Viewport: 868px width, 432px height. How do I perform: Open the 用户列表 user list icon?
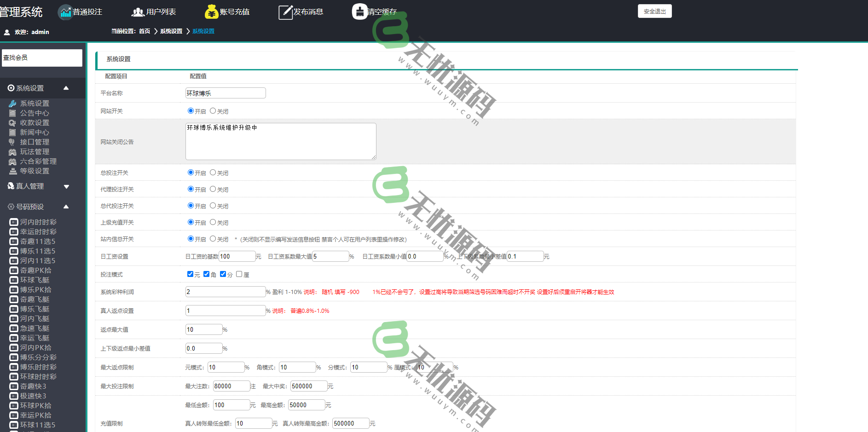click(138, 12)
